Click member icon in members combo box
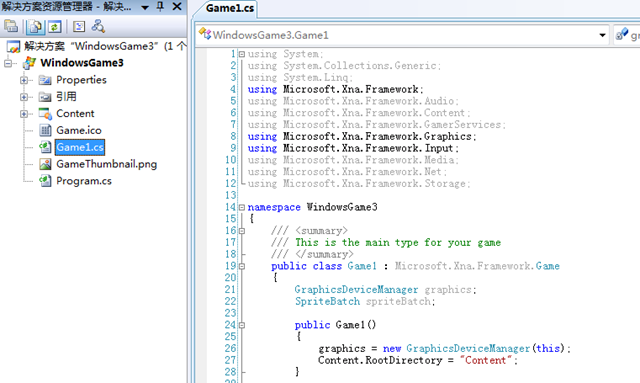Screen dimensions: 640x383 (622, 34)
